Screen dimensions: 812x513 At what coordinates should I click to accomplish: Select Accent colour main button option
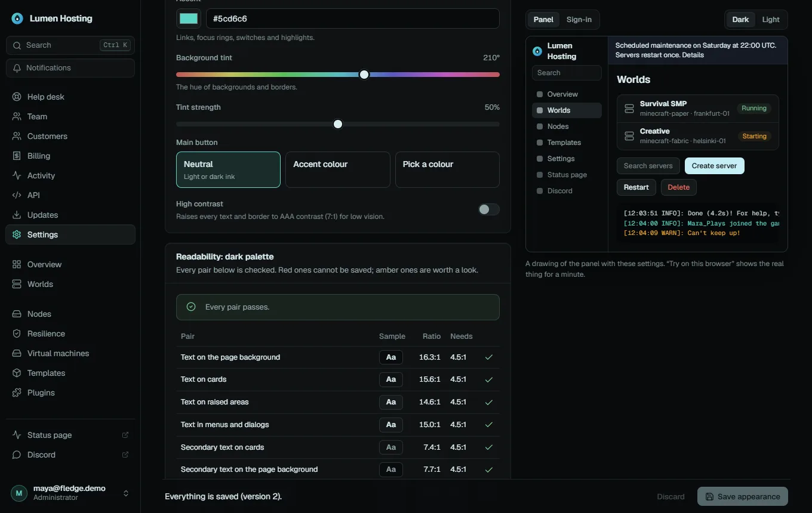(x=338, y=169)
